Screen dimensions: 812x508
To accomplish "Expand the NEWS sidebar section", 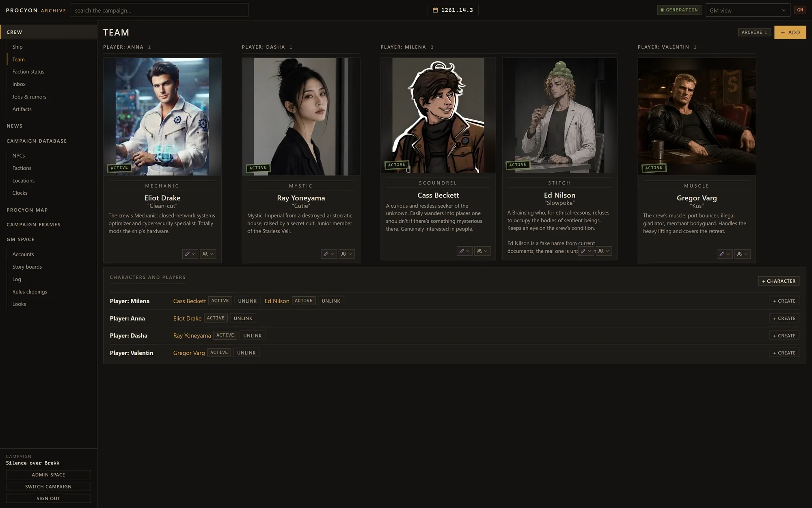I will pos(15,126).
